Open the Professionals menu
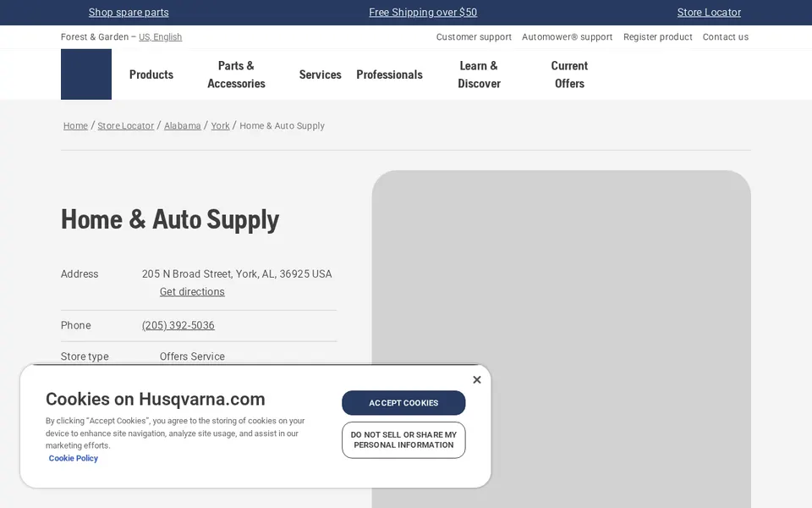The image size is (812, 508). click(x=389, y=75)
